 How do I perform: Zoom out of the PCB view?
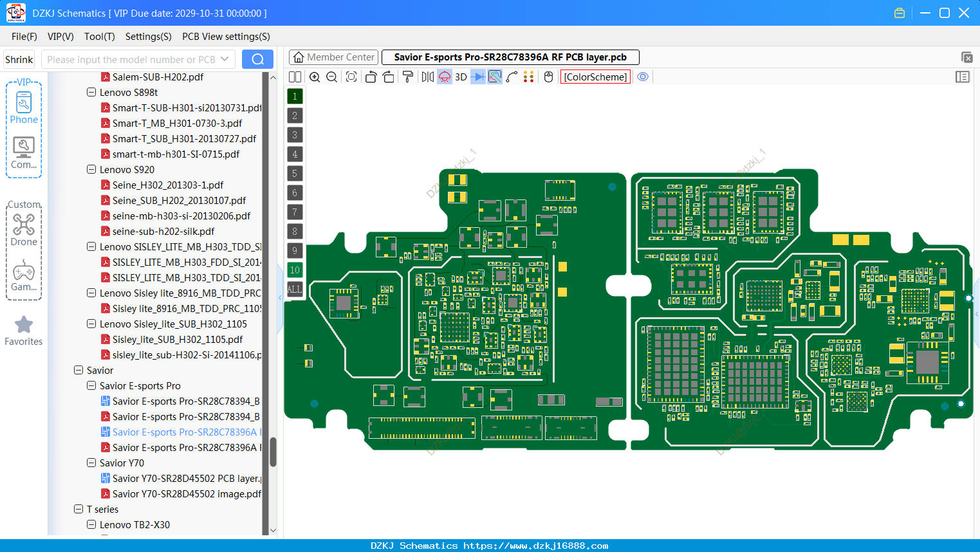click(x=332, y=77)
